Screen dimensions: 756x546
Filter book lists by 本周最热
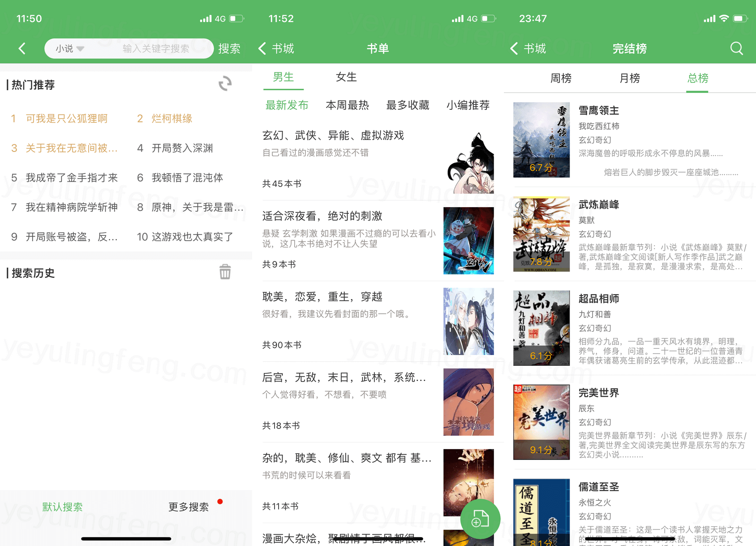pyautogui.click(x=347, y=105)
